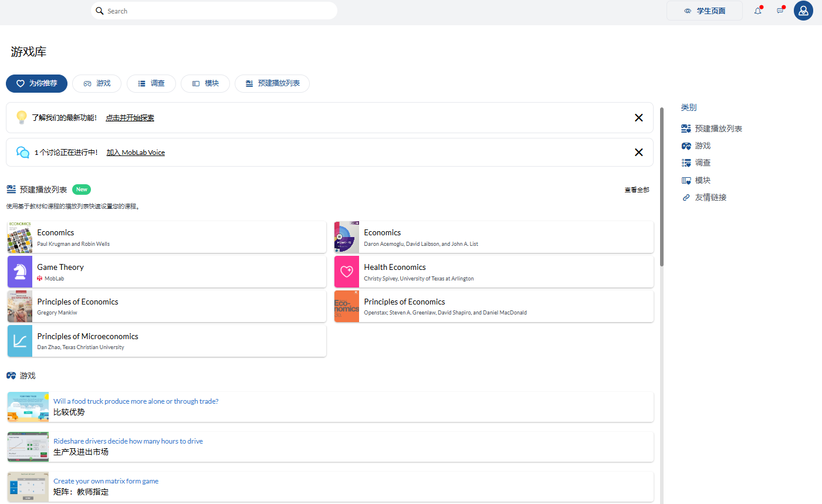Click the Health Economics title text
This screenshot has width=822, height=504.
395,267
